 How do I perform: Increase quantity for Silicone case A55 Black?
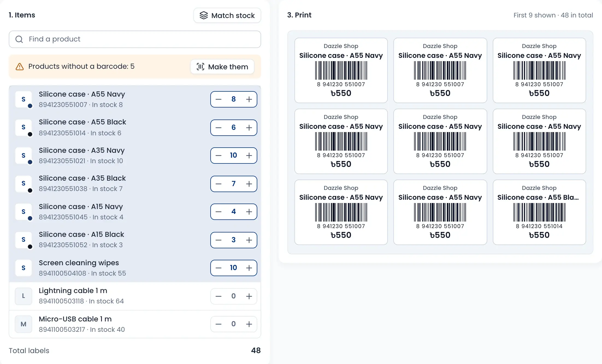tap(249, 128)
